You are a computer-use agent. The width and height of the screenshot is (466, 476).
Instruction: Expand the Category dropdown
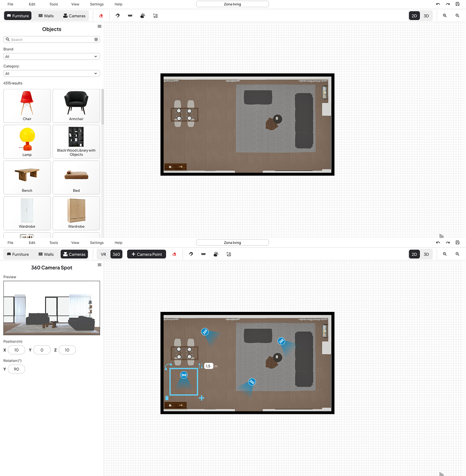tap(51, 74)
